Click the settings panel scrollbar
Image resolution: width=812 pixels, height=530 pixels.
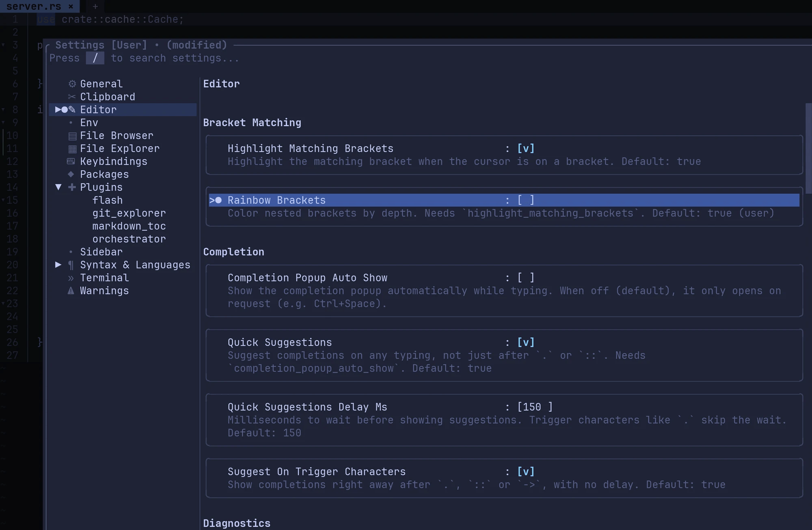(808, 148)
